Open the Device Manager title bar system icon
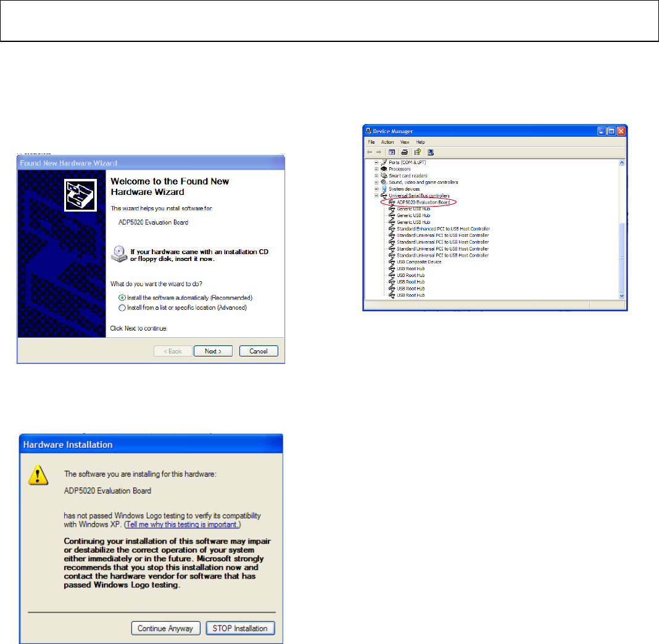The width and height of the screenshot is (659, 644). coord(368,131)
